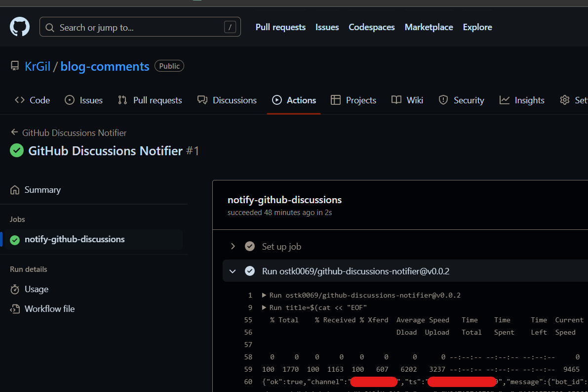Switch to the Code tab
The height and width of the screenshot is (392, 588).
[x=32, y=100]
